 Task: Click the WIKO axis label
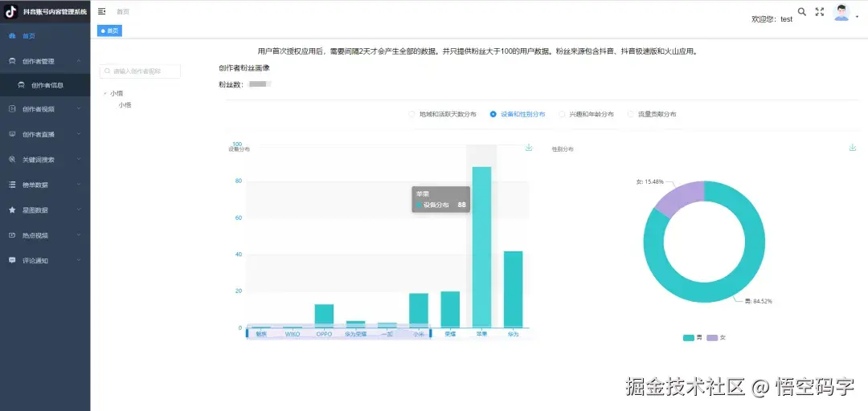[x=293, y=334]
